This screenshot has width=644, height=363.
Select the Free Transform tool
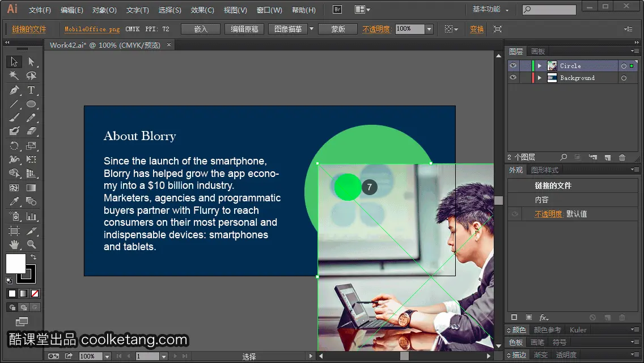coord(31,159)
